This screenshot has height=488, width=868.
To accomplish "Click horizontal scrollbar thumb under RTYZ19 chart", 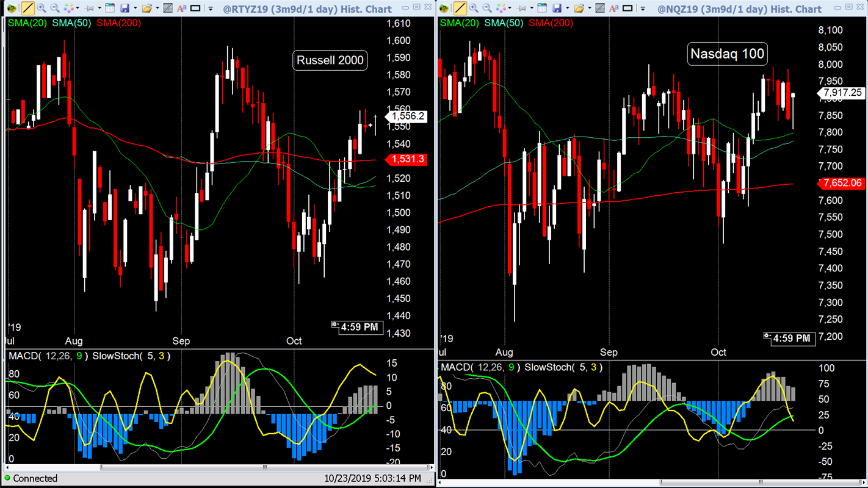I will tap(264, 467).
